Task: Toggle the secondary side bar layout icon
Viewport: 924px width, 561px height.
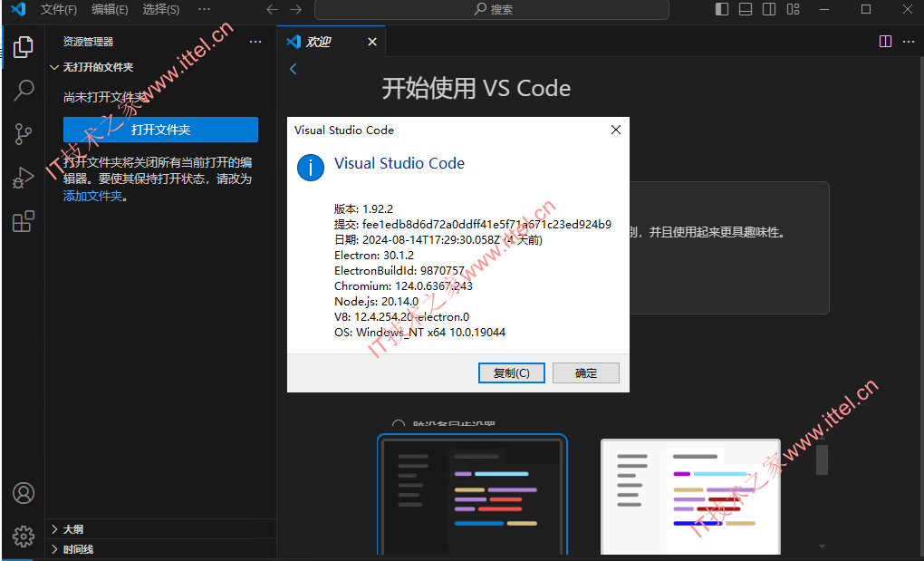Action: (x=769, y=9)
